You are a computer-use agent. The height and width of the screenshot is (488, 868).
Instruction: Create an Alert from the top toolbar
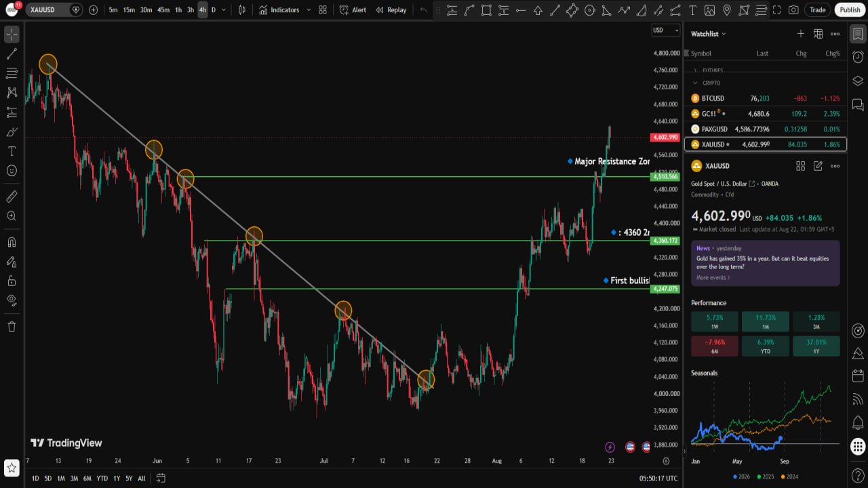pyautogui.click(x=353, y=10)
